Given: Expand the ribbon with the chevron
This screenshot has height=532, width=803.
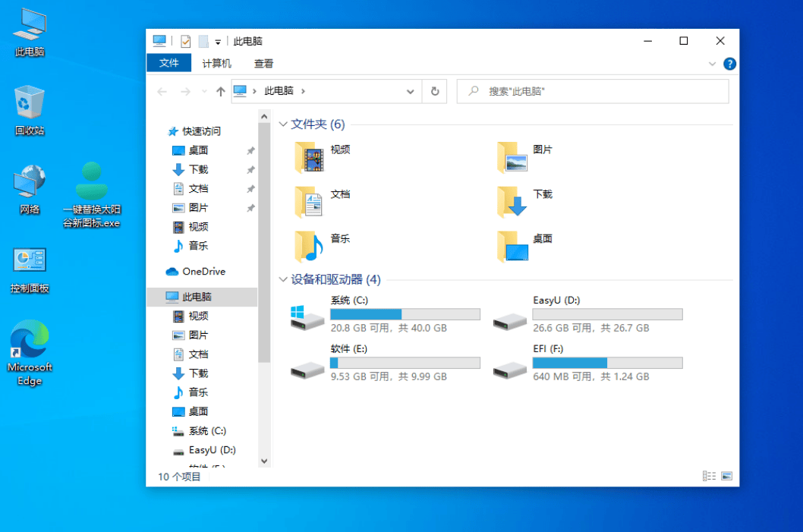Looking at the screenshot, I should pos(712,65).
